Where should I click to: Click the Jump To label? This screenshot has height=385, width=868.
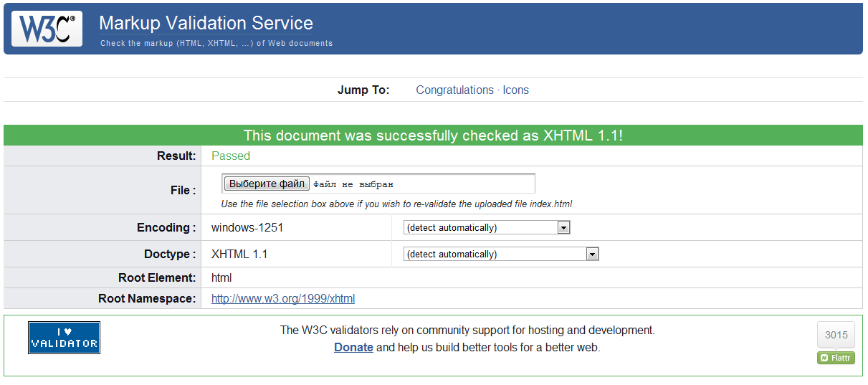pos(363,90)
